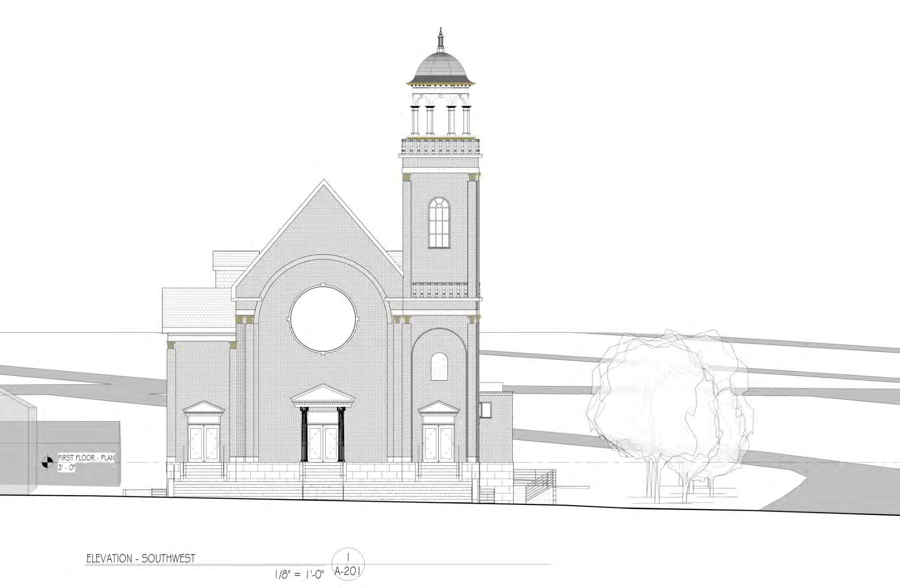Select the small square window on right annex
The width and height of the screenshot is (900, 588).
tap(486, 410)
